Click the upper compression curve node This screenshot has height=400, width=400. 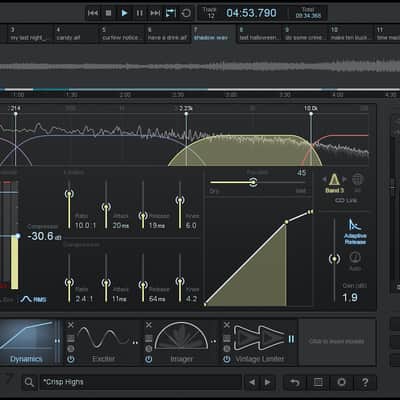point(286,222)
